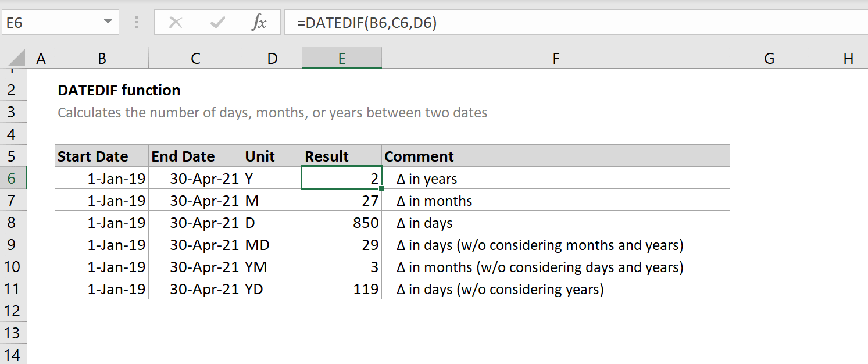Select cell E6 showing result 2

click(x=341, y=179)
